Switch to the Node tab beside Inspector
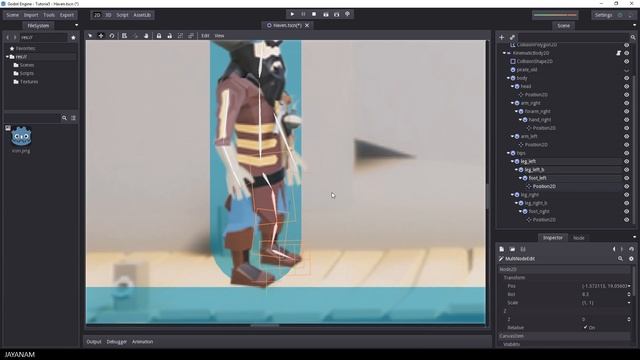 point(579,238)
